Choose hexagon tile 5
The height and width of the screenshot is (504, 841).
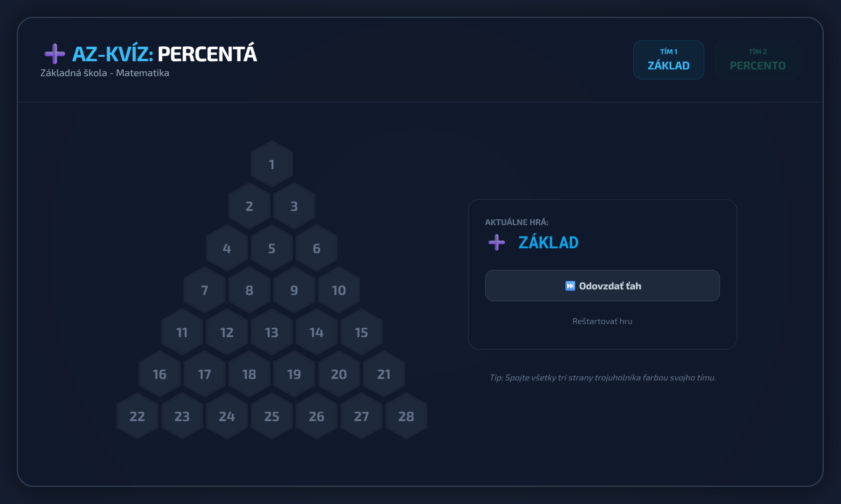tap(272, 248)
